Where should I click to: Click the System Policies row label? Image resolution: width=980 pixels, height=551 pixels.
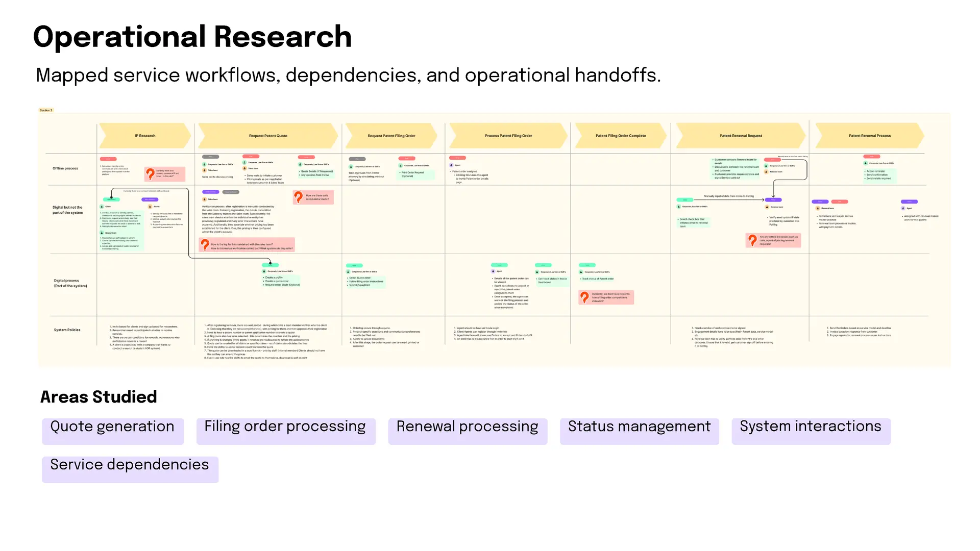67,330
